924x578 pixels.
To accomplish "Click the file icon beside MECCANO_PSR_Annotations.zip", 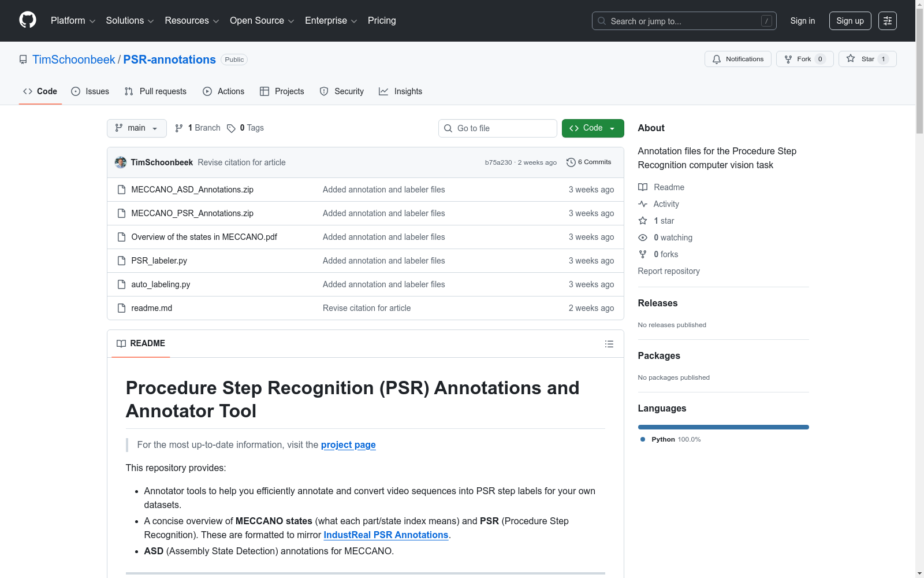I will (x=121, y=213).
